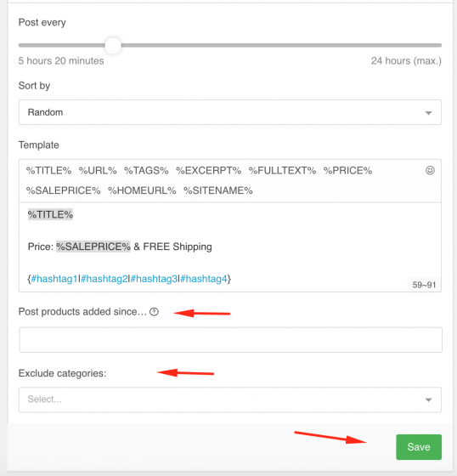
Task: Click the Exclude categories dropdown arrow
Action: click(x=428, y=399)
